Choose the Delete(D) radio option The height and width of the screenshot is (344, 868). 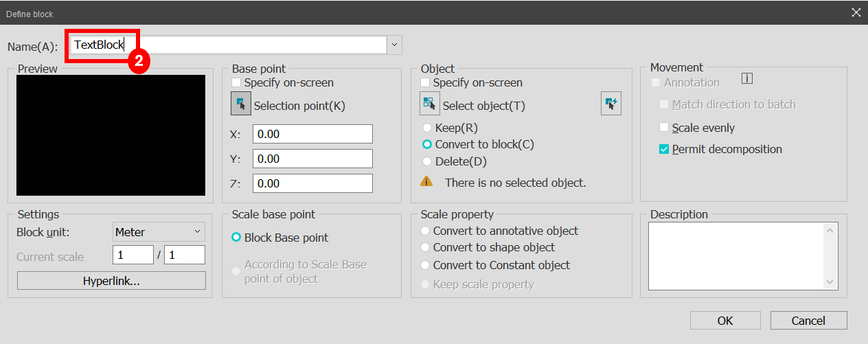(x=427, y=161)
